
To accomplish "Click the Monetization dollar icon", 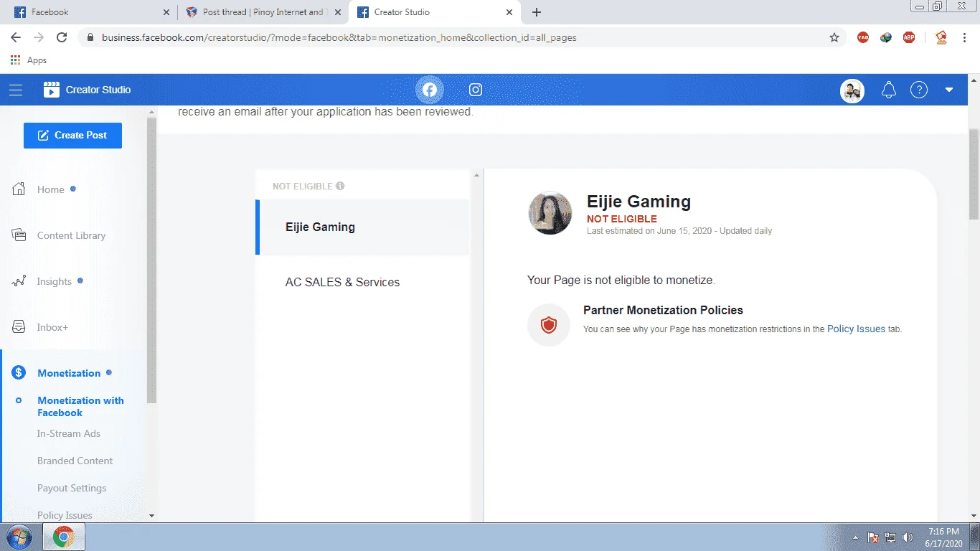I will [19, 373].
